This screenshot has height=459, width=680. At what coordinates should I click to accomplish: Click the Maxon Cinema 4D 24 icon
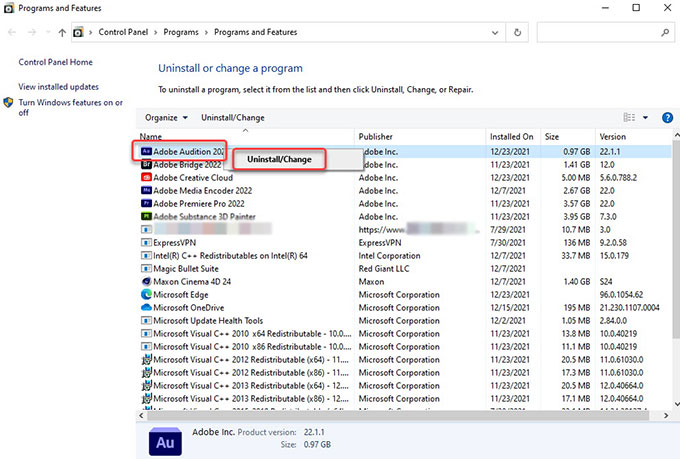click(x=146, y=282)
